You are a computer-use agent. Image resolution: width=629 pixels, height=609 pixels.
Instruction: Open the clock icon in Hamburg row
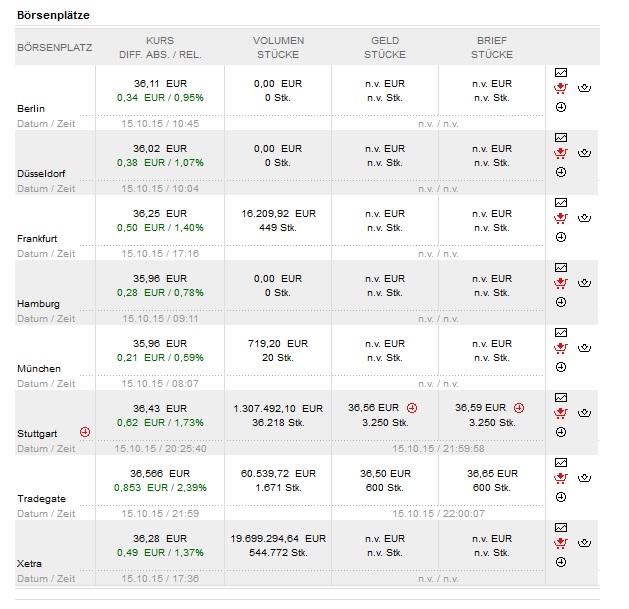[x=560, y=302]
